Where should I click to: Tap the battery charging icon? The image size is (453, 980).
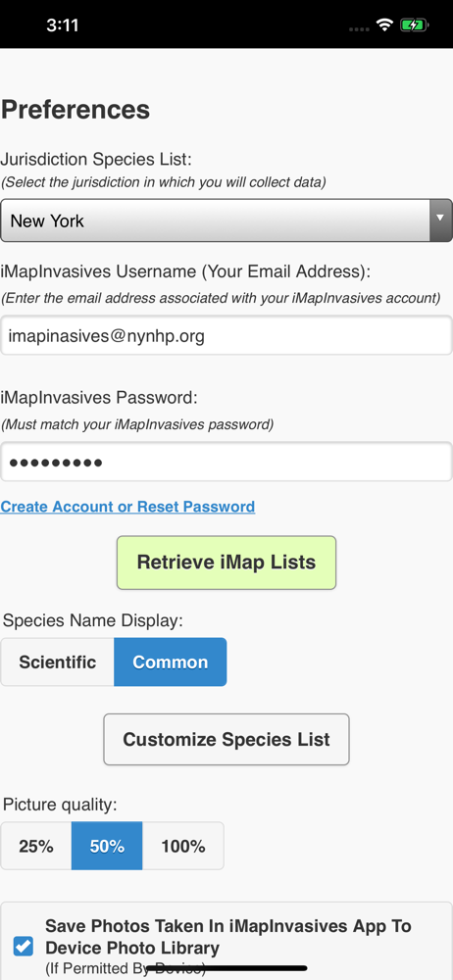click(x=414, y=25)
